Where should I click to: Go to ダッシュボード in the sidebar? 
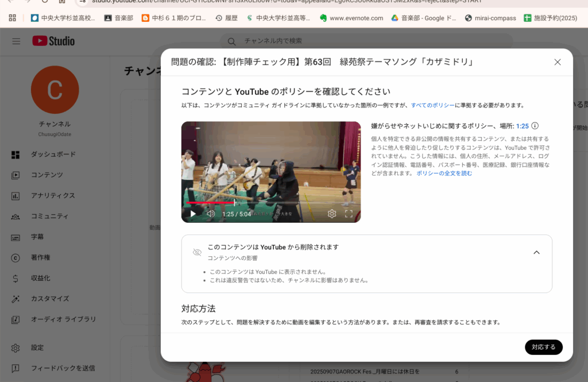[53, 155]
